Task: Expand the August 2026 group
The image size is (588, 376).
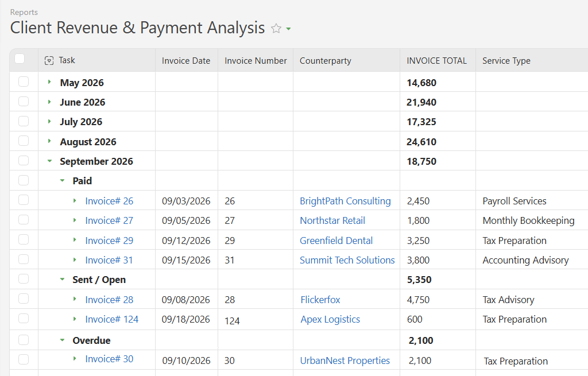Action: (49, 141)
